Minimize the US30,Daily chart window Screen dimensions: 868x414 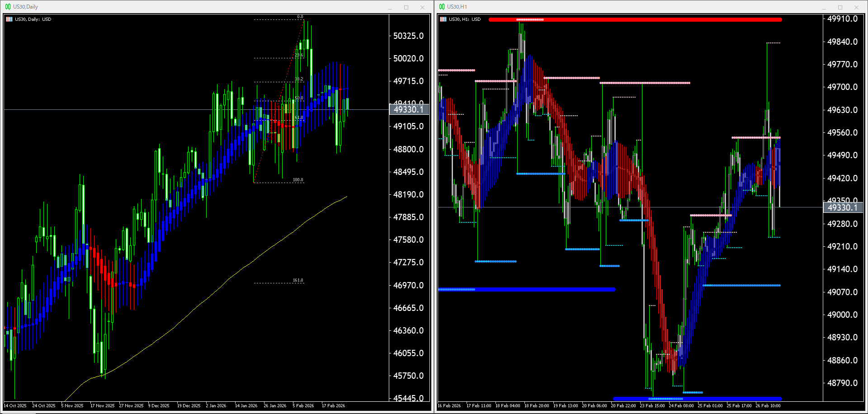click(390, 7)
